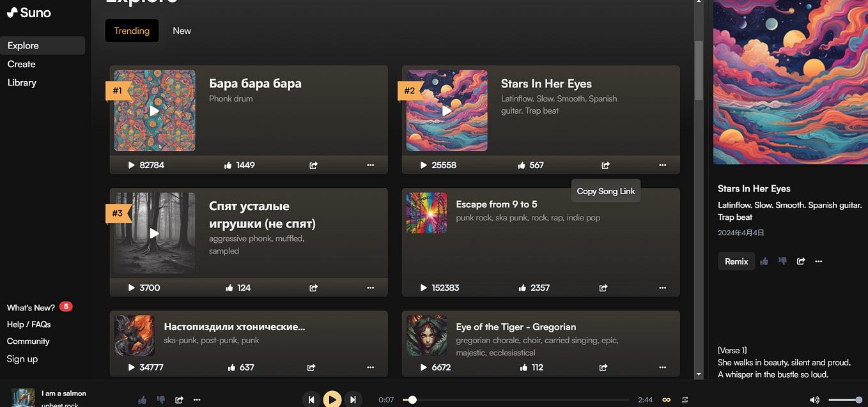This screenshot has height=407, width=868.
Task: Switch to the New tab
Action: pyautogui.click(x=182, y=31)
